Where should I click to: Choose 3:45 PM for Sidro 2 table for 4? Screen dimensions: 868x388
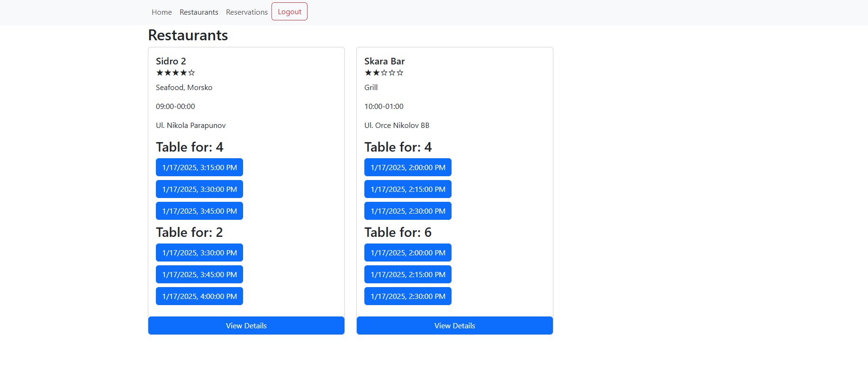coord(199,211)
